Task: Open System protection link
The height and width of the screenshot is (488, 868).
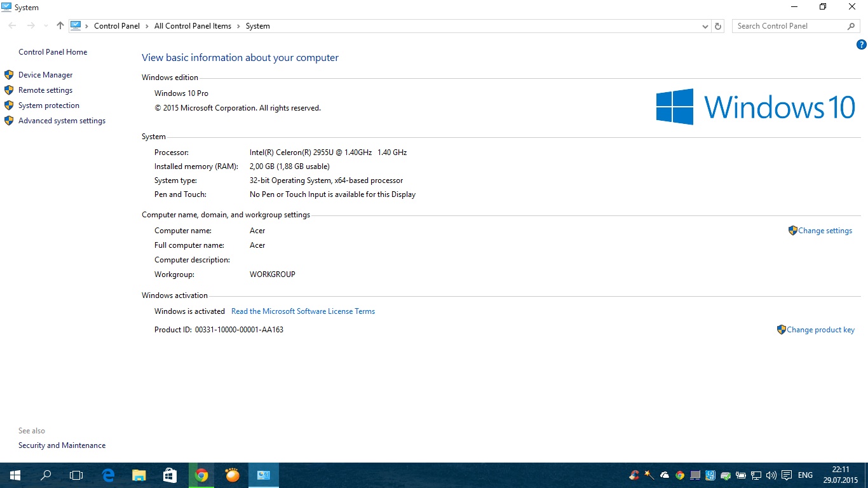Action: coord(49,105)
